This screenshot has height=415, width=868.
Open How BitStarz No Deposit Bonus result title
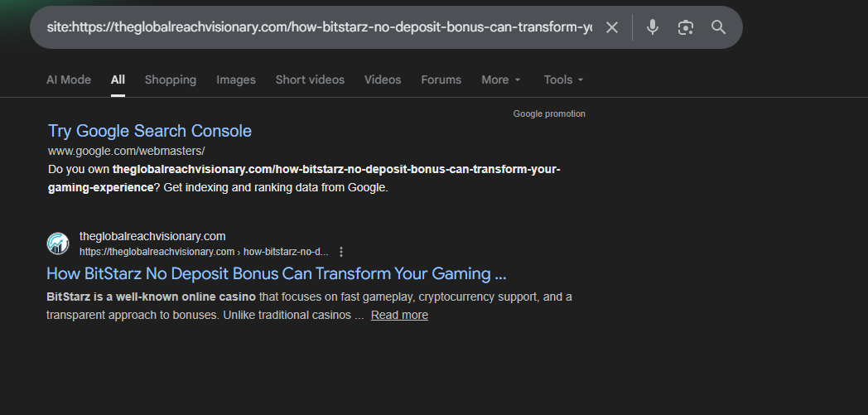point(277,273)
